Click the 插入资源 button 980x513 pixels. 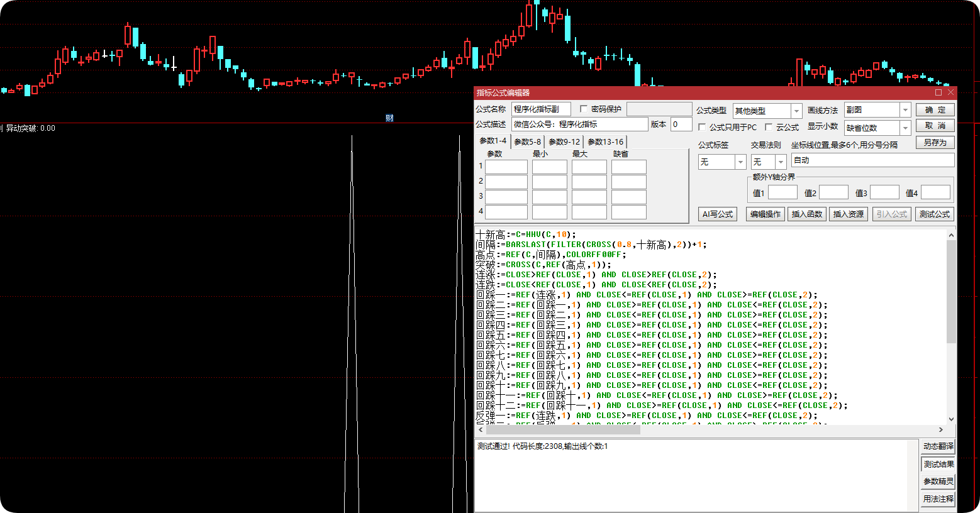(849, 214)
